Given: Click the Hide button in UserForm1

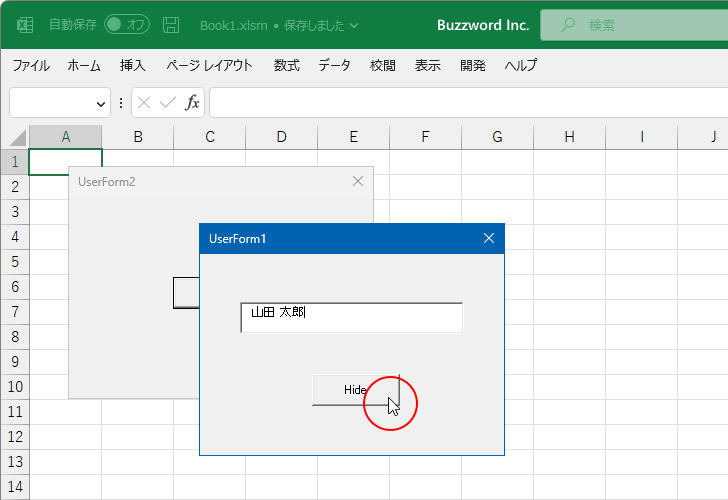Looking at the screenshot, I should point(356,390).
